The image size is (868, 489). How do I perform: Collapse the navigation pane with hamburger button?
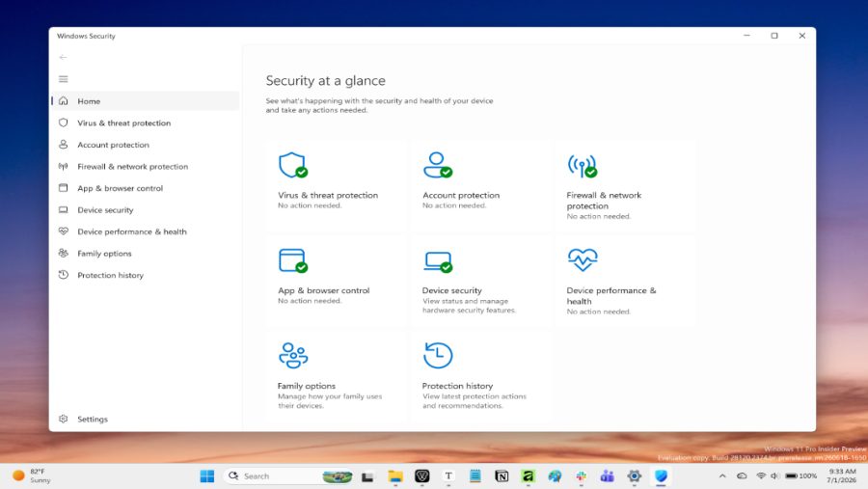coord(63,79)
